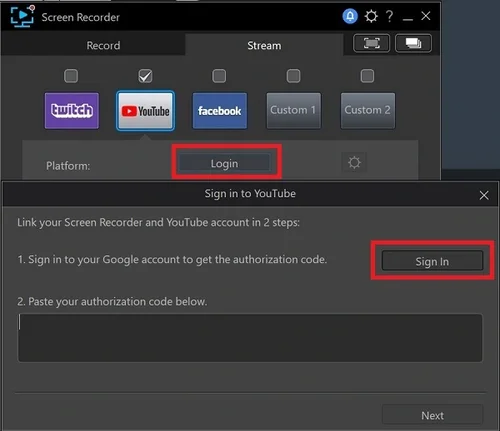500x431 pixels.
Task: Select the Twitch streaming platform
Action: [x=72, y=111]
